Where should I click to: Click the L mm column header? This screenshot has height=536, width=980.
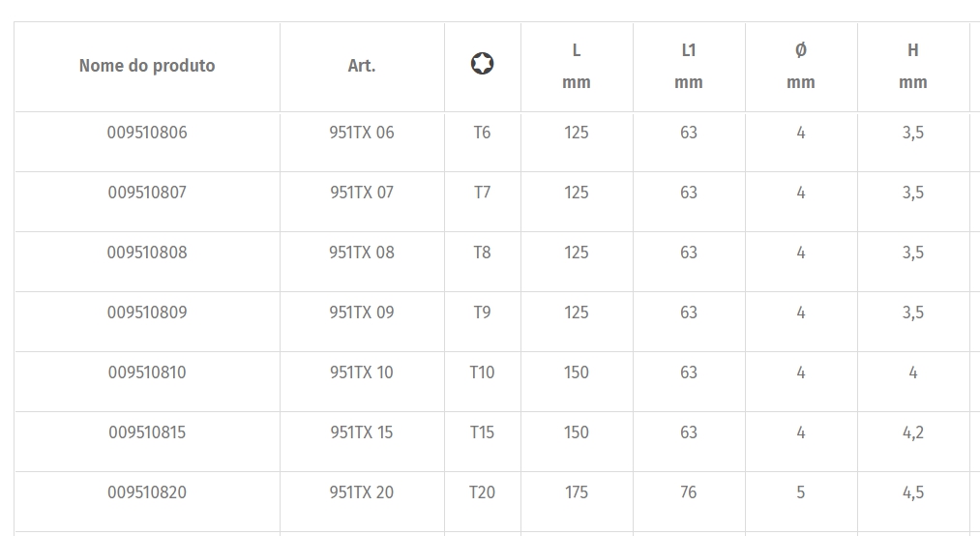click(x=577, y=66)
